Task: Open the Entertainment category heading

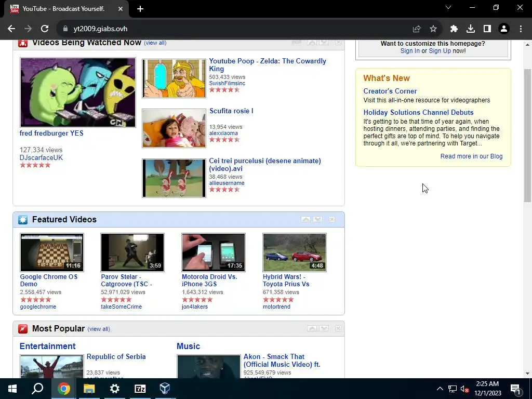Action: tap(47, 347)
